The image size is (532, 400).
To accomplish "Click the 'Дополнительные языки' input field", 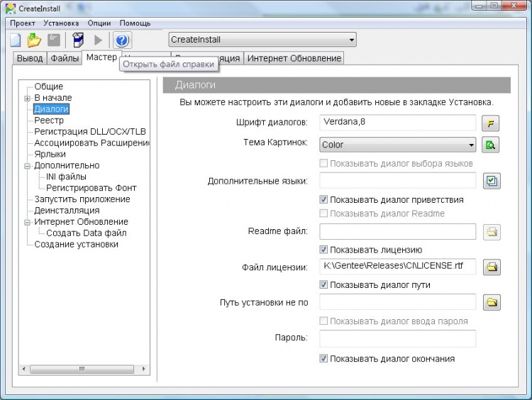I will (x=398, y=180).
